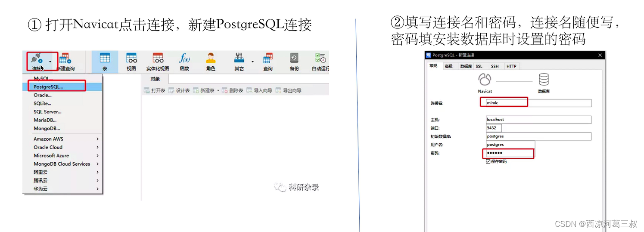Click the 连接 plug icon in the toolbar
644x232 pixels.
37,59
